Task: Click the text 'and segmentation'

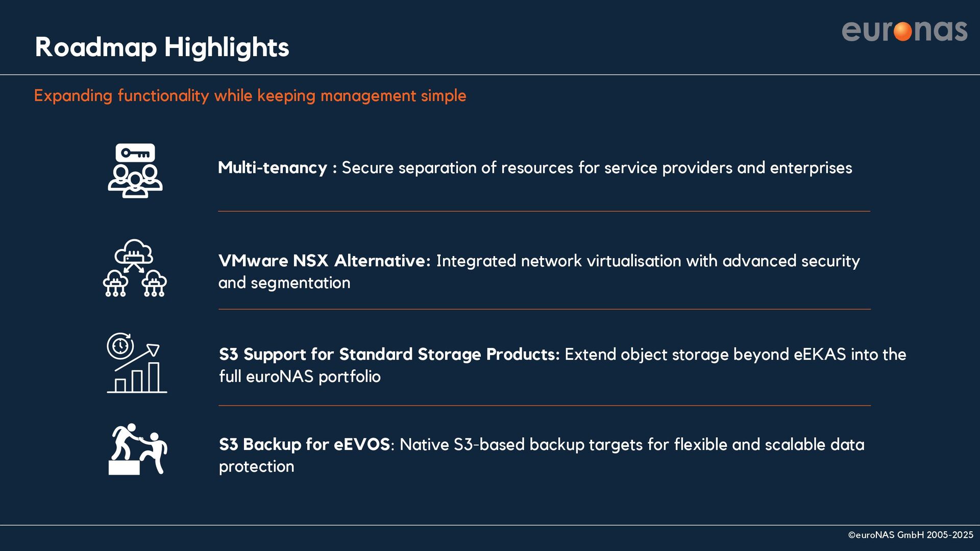Action: (x=284, y=283)
